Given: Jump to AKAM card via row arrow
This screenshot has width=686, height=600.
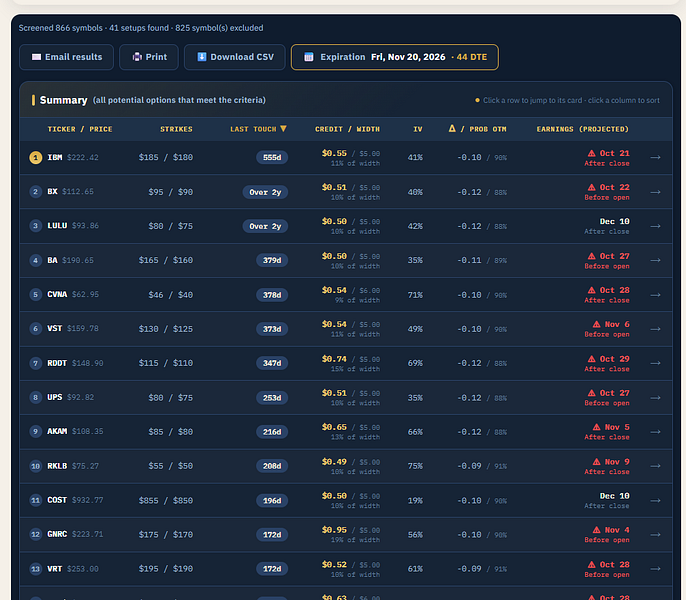Looking at the screenshot, I should click(655, 432).
